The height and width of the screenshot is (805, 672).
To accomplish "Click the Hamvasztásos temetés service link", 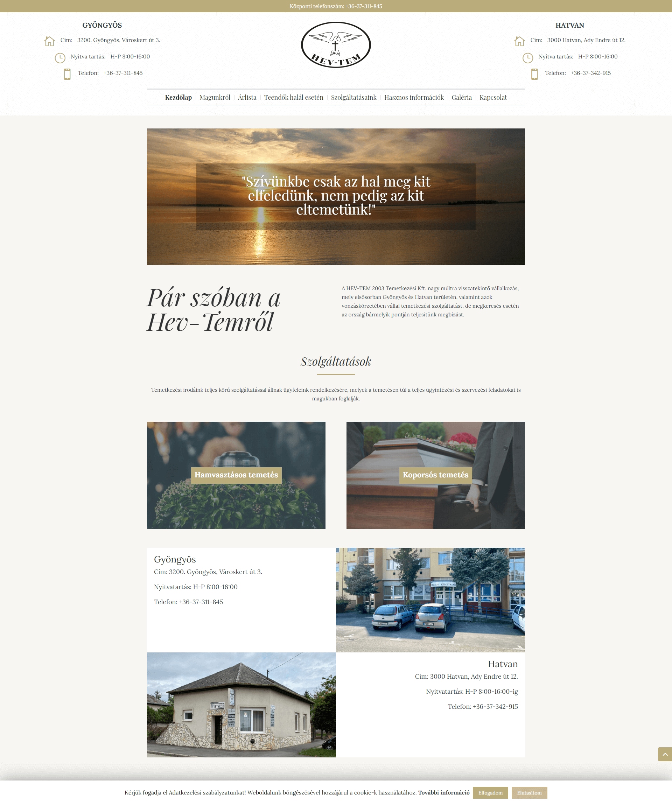I will click(x=236, y=474).
